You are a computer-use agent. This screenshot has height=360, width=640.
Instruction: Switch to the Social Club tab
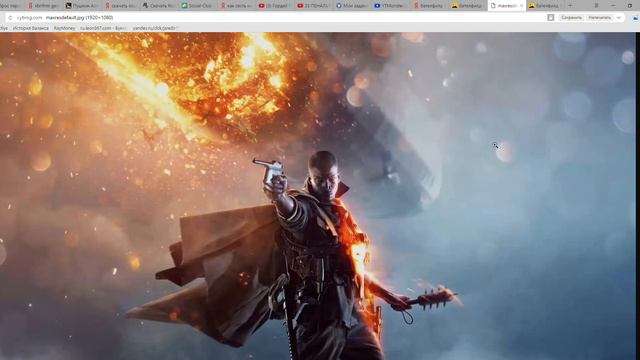[197, 6]
